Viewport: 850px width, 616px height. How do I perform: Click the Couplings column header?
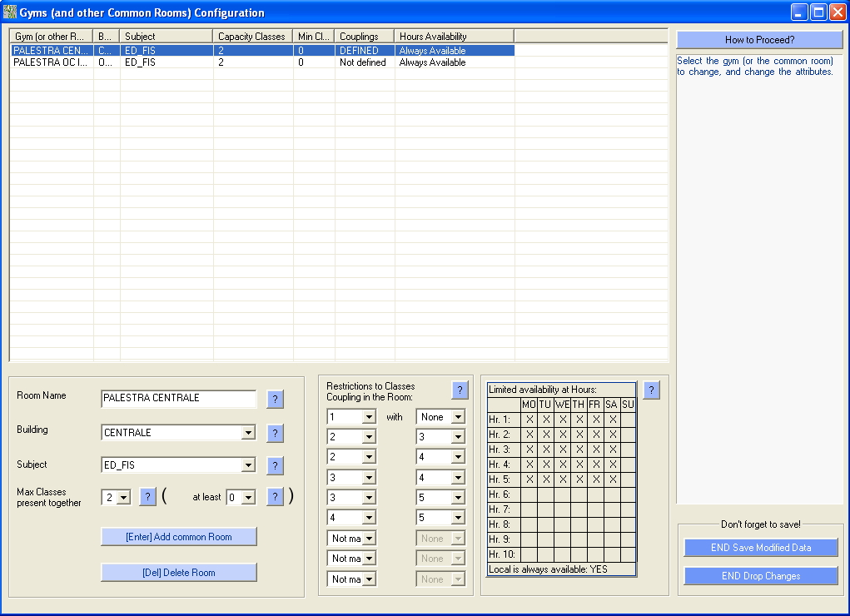[365, 37]
